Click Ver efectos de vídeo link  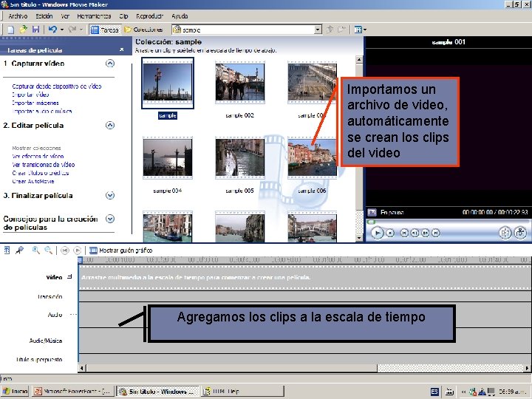click(x=38, y=156)
